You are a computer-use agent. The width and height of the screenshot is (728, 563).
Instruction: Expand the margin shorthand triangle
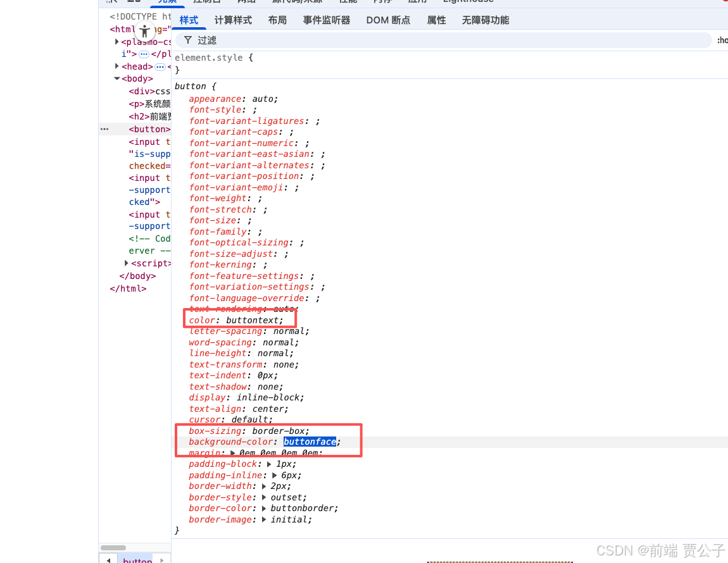tap(232, 452)
